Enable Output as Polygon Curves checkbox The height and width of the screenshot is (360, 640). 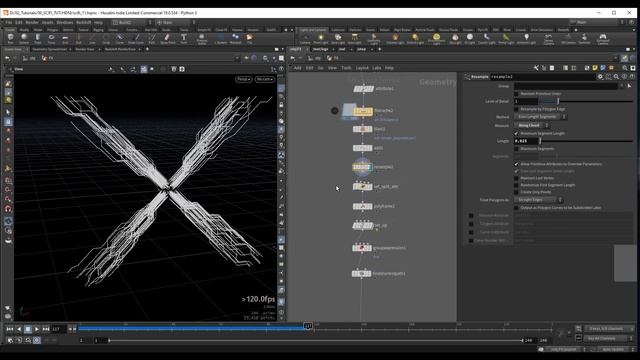pyautogui.click(x=516, y=208)
